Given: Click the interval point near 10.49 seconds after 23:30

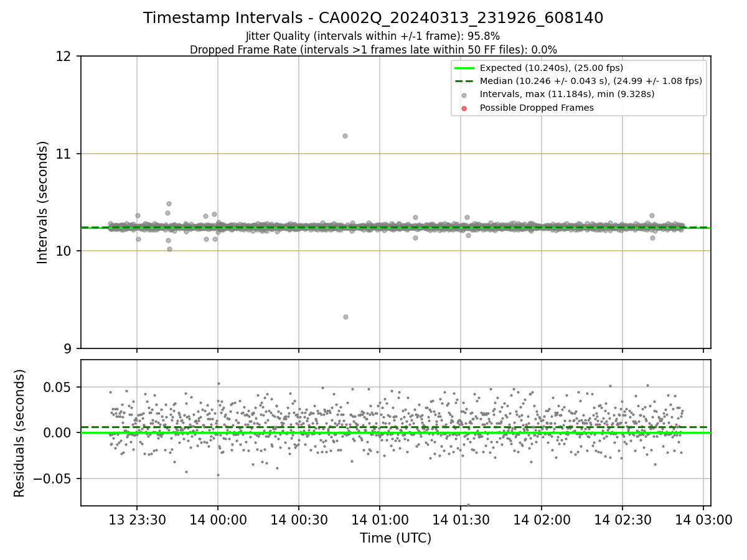Looking at the screenshot, I should pos(169,203).
